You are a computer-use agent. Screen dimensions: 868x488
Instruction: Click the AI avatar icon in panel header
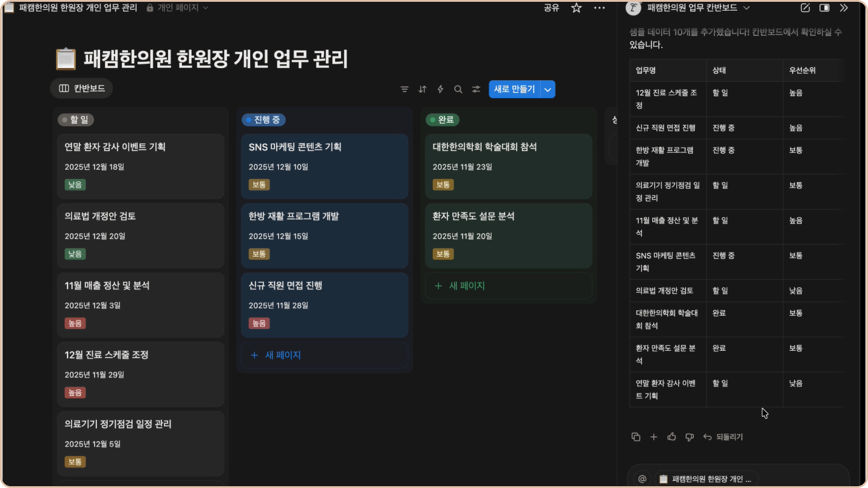(634, 8)
